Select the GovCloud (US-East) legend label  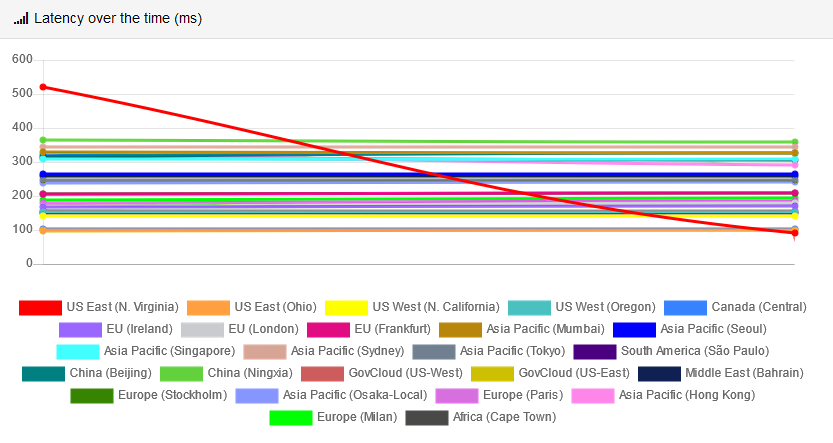click(x=574, y=373)
